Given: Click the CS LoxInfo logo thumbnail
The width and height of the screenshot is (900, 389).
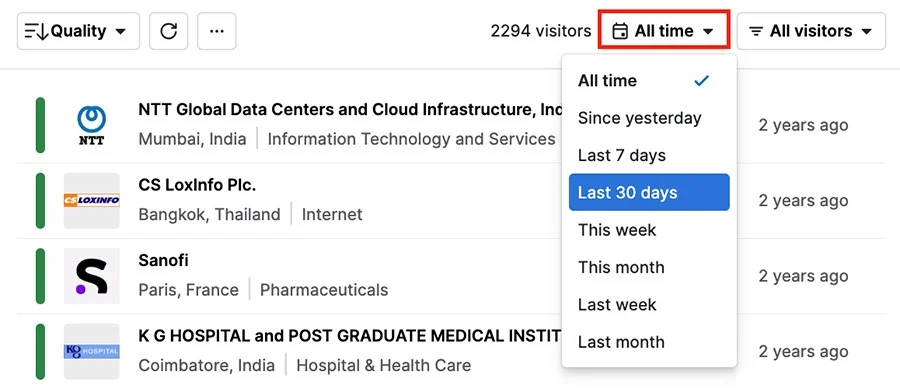Looking at the screenshot, I should tap(91, 201).
